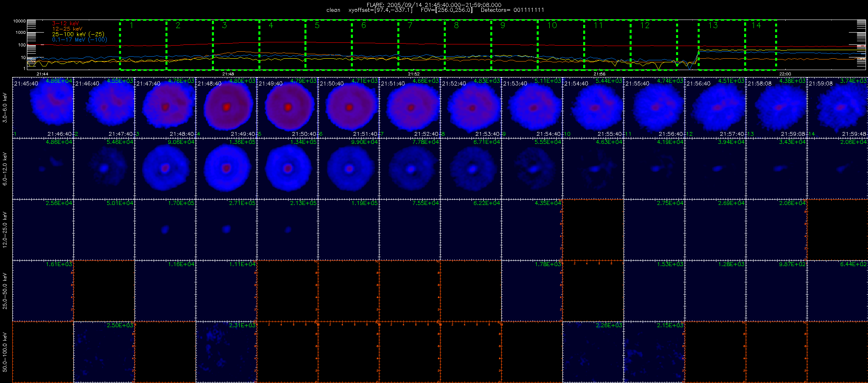Viewport: 868px width, 383px height.
Task: Open the 3.0-6.0 keV image ending 21:59:48
Action: [837, 108]
